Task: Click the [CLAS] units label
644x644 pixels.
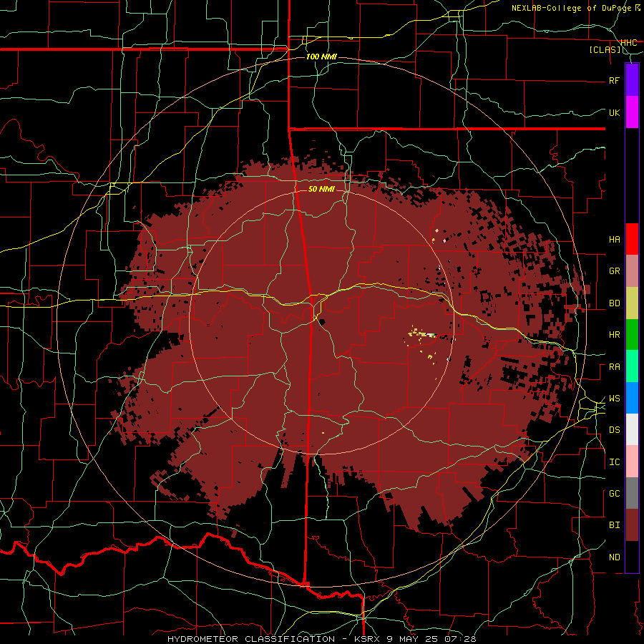Action: tap(605, 50)
